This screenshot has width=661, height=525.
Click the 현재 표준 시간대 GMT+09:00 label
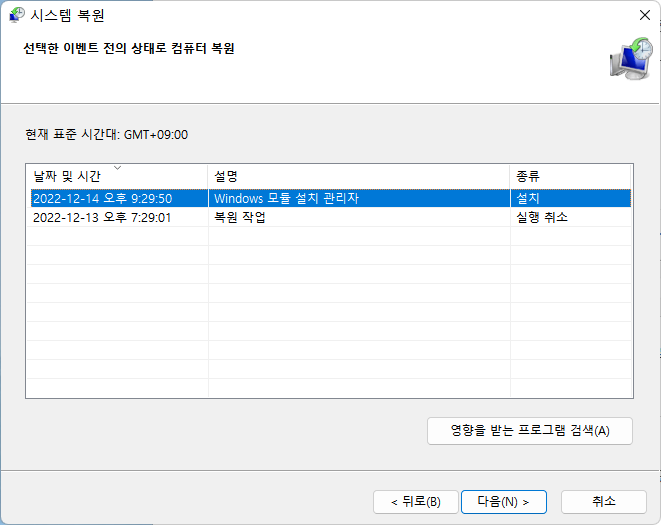[107, 135]
